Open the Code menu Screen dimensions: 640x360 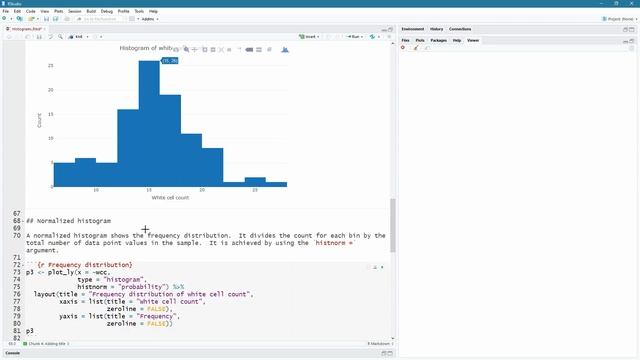point(31,11)
